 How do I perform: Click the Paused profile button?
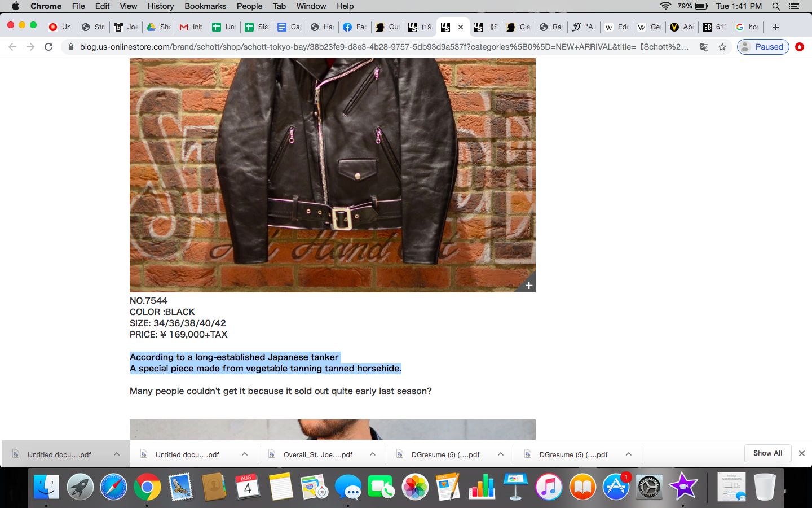pyautogui.click(x=763, y=47)
